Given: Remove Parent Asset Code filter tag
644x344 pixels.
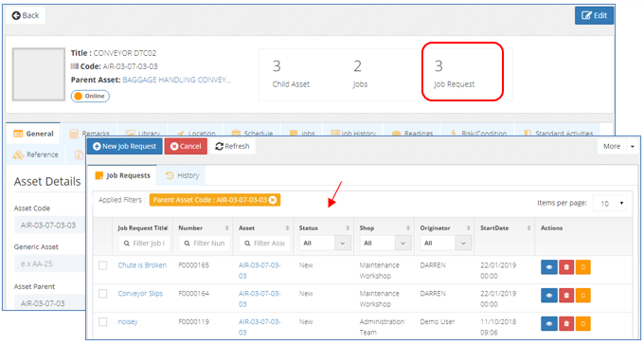Looking at the screenshot, I should (273, 200).
